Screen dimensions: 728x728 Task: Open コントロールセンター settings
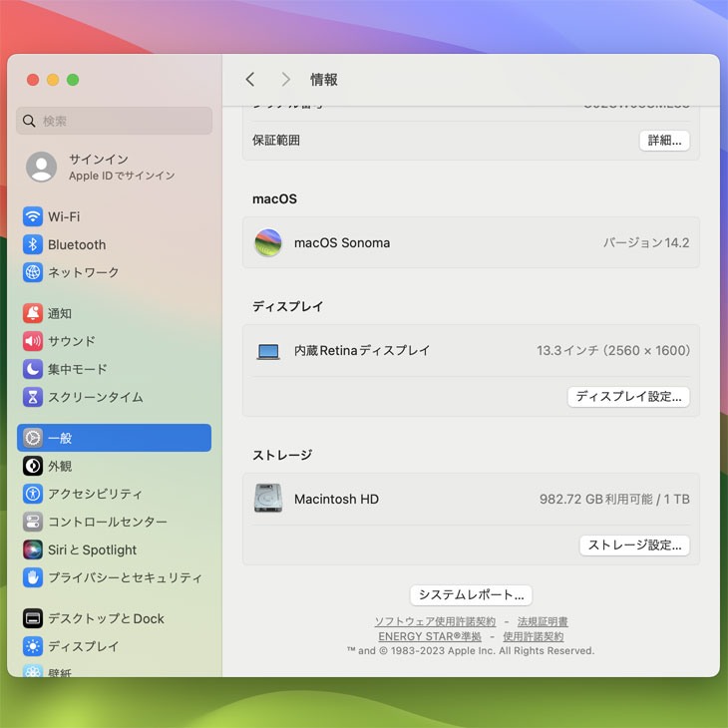(114, 522)
